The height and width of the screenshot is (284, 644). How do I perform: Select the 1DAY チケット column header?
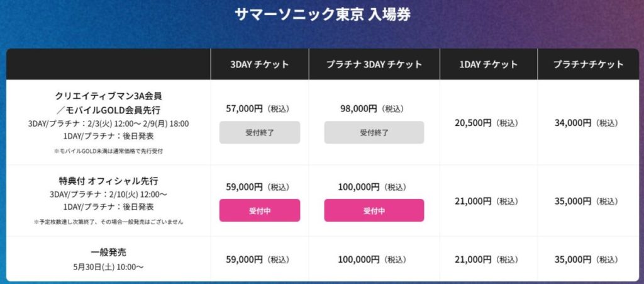point(489,64)
